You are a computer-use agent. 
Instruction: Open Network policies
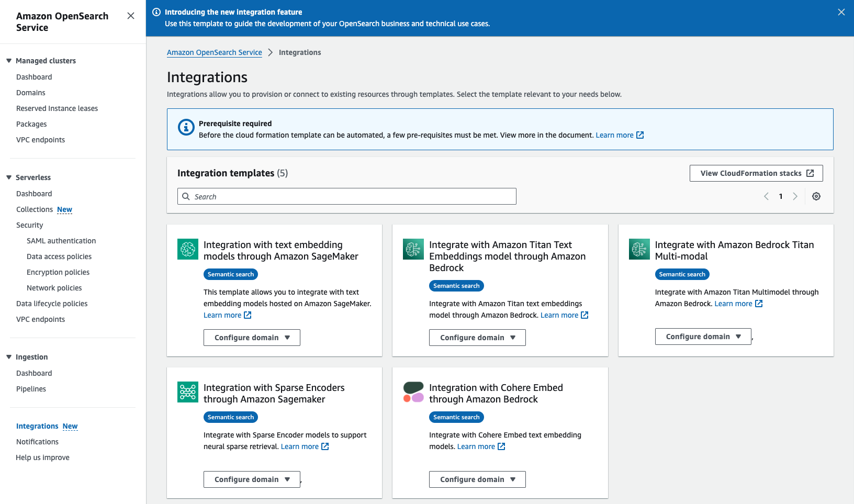click(54, 288)
